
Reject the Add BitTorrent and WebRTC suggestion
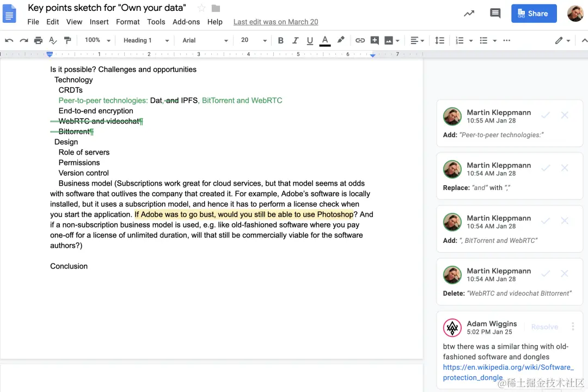tap(565, 221)
